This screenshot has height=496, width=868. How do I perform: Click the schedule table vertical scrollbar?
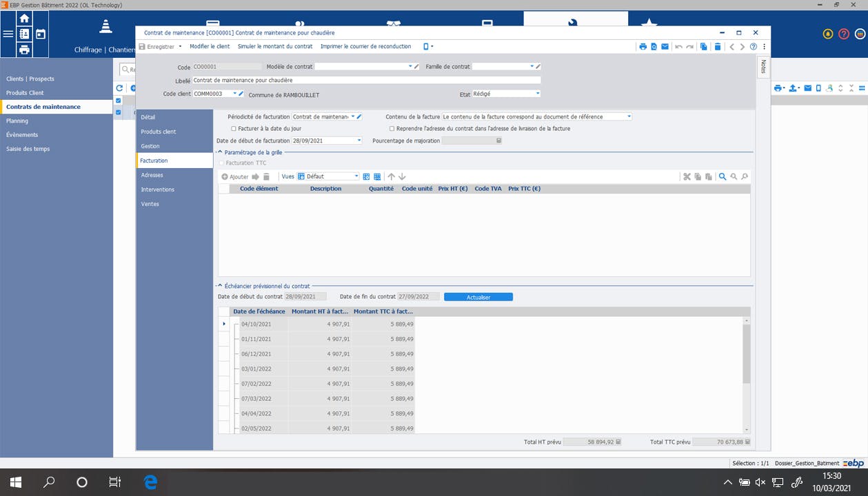[x=747, y=354]
